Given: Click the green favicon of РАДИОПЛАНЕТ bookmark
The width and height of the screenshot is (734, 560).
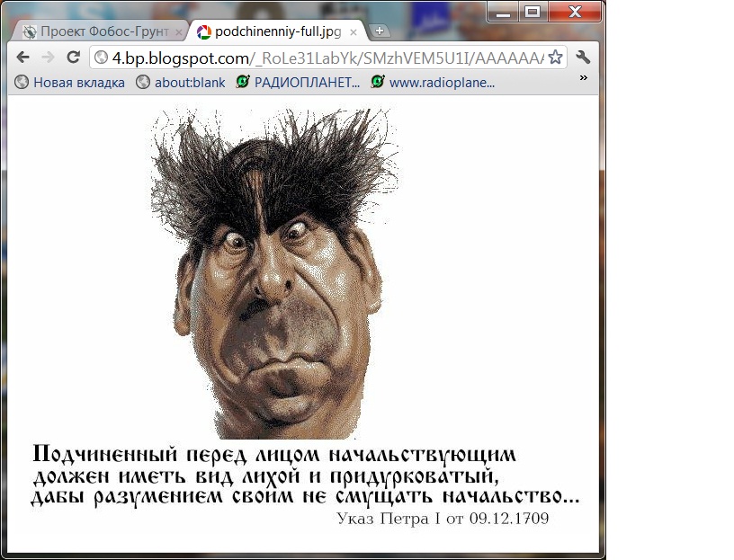Looking at the screenshot, I should point(243,82).
